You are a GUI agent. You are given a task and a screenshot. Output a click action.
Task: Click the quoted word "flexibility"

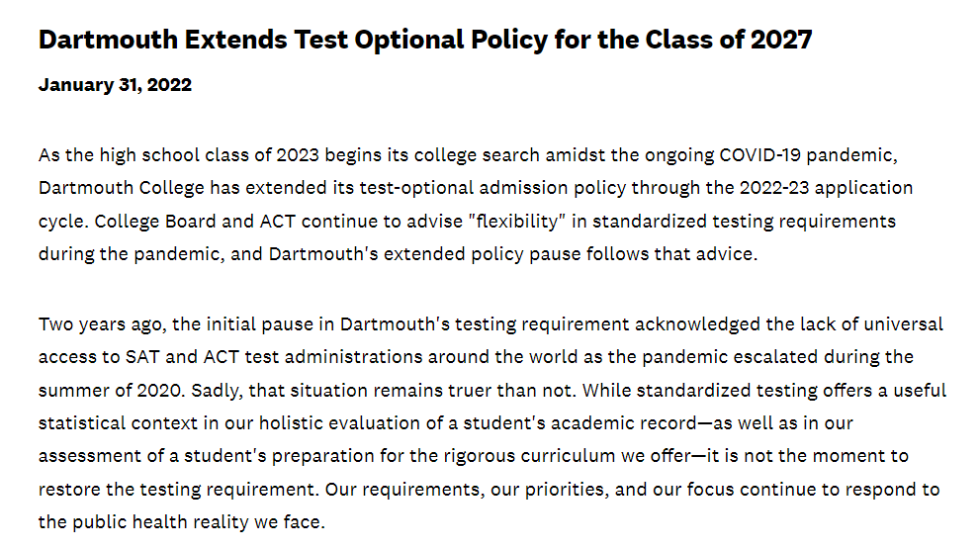tap(517, 222)
